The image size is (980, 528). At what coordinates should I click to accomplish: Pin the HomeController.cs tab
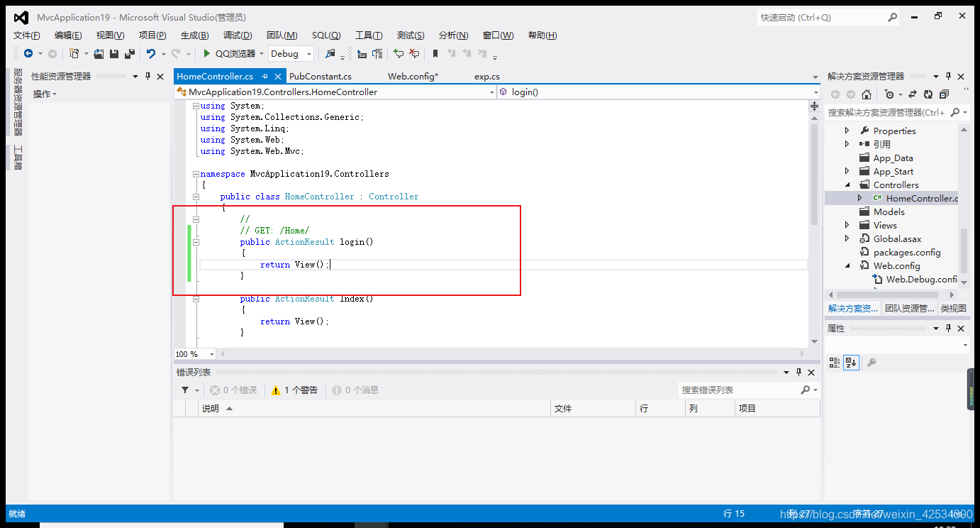(x=265, y=76)
